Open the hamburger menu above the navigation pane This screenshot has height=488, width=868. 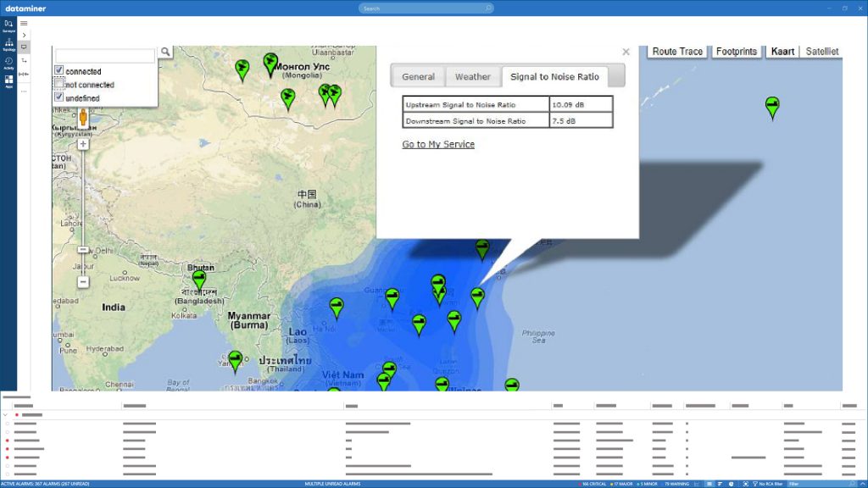(x=24, y=23)
